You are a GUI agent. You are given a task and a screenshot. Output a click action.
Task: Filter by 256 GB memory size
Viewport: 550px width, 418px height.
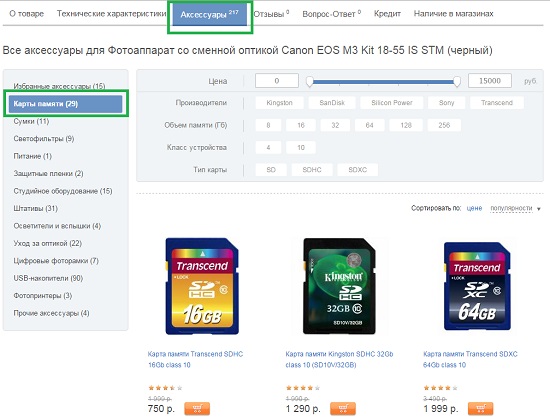444,125
